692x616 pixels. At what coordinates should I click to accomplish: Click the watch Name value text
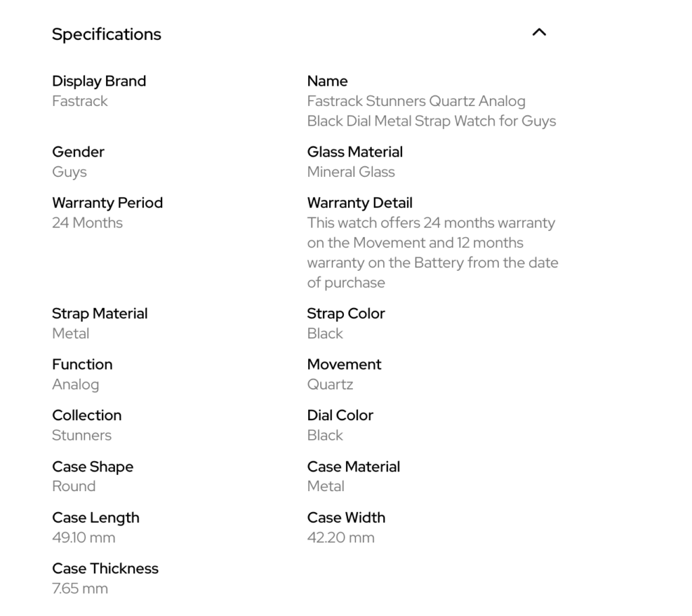pos(432,111)
